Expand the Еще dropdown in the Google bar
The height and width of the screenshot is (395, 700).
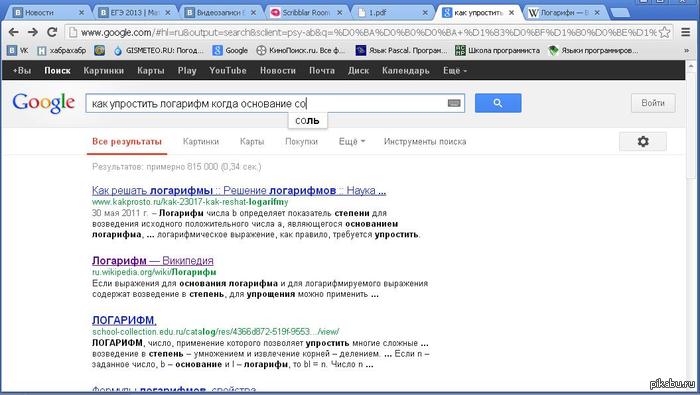click(455, 71)
